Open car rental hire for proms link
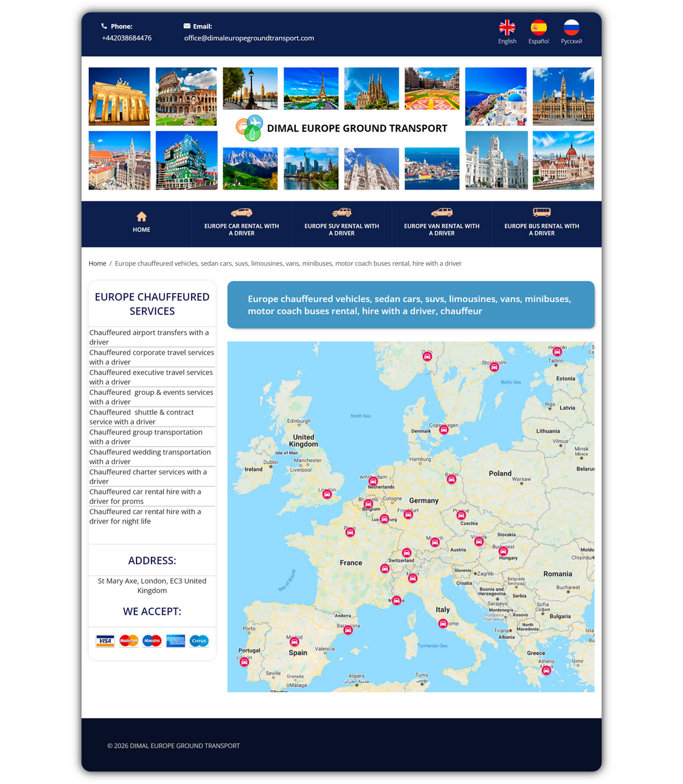 (x=152, y=497)
